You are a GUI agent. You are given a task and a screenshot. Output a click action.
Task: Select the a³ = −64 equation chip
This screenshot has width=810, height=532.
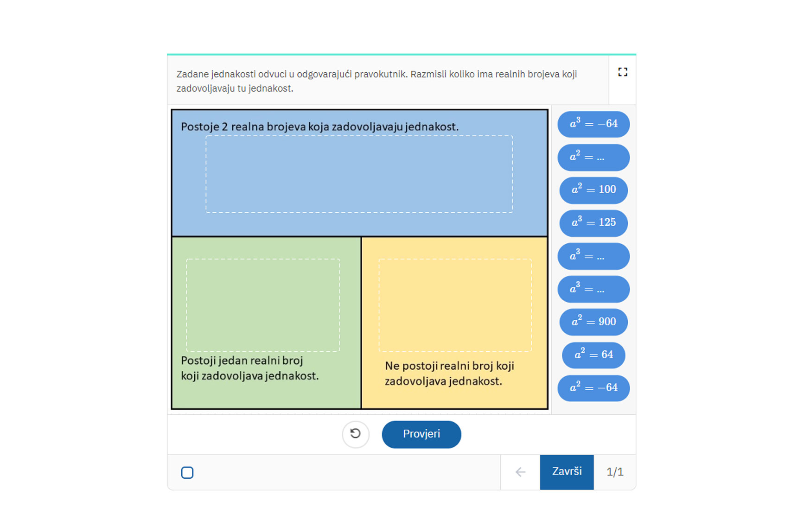[x=593, y=124]
